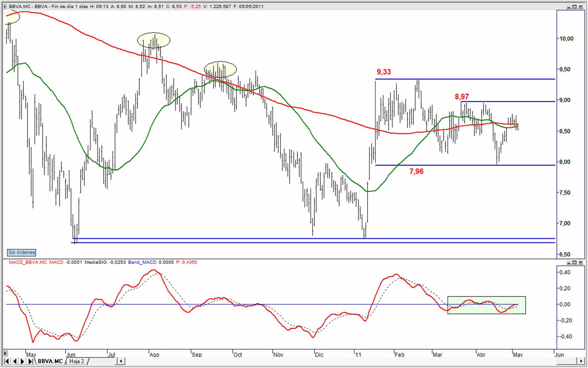Click the Band_MACD: 0,0000 value

click(151, 262)
